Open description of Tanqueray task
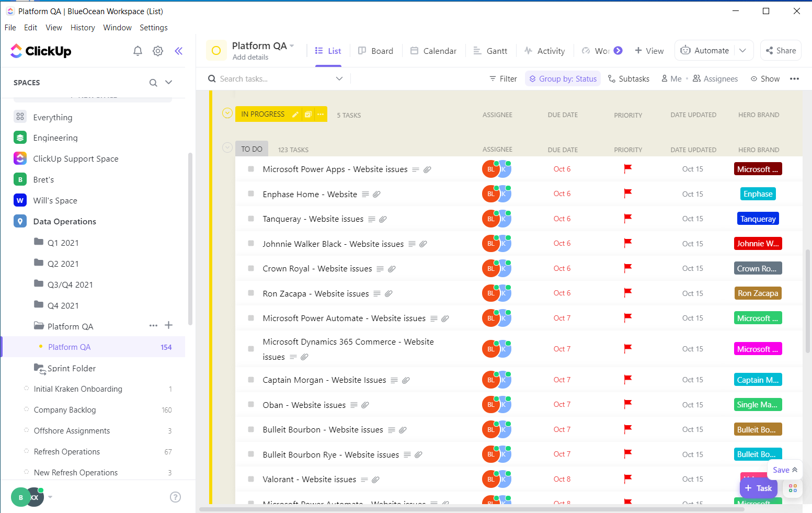 click(x=372, y=219)
